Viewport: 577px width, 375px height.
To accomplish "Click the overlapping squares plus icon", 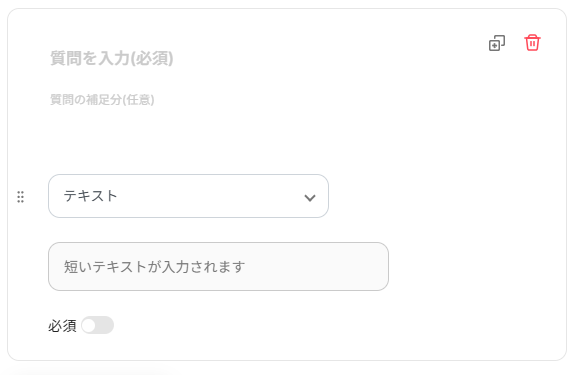I will 497,43.
